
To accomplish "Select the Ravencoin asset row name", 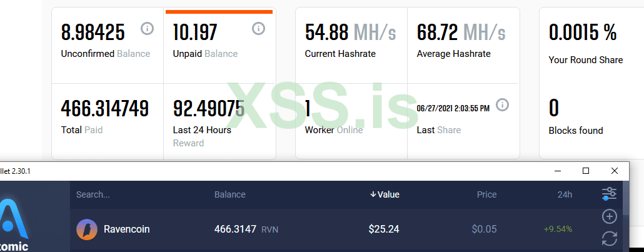I will click(126, 229).
